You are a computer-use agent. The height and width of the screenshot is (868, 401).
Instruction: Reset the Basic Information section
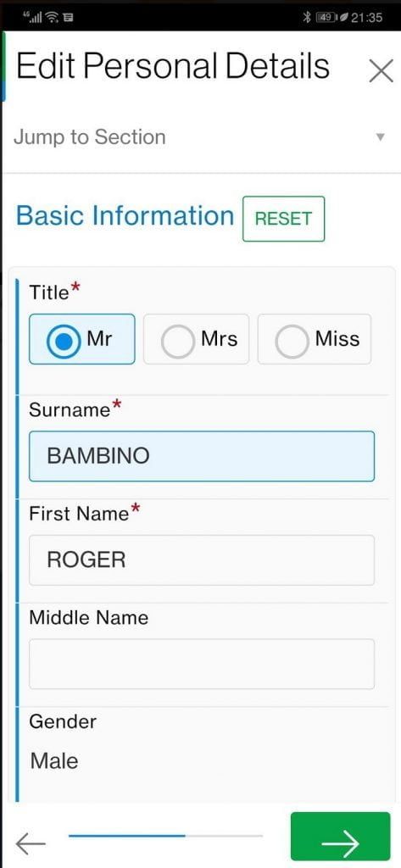pos(283,219)
